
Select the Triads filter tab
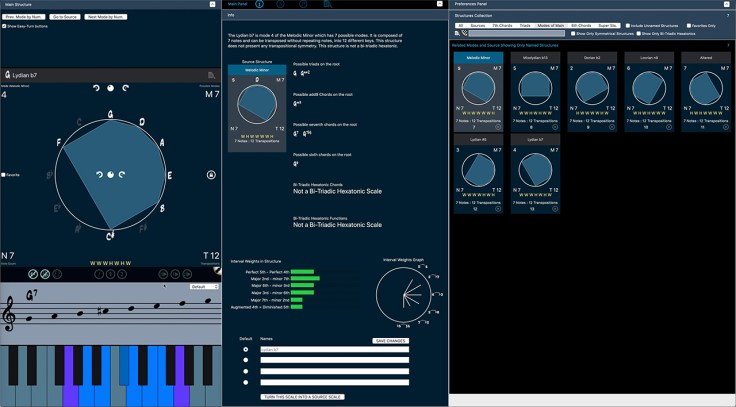click(x=525, y=25)
